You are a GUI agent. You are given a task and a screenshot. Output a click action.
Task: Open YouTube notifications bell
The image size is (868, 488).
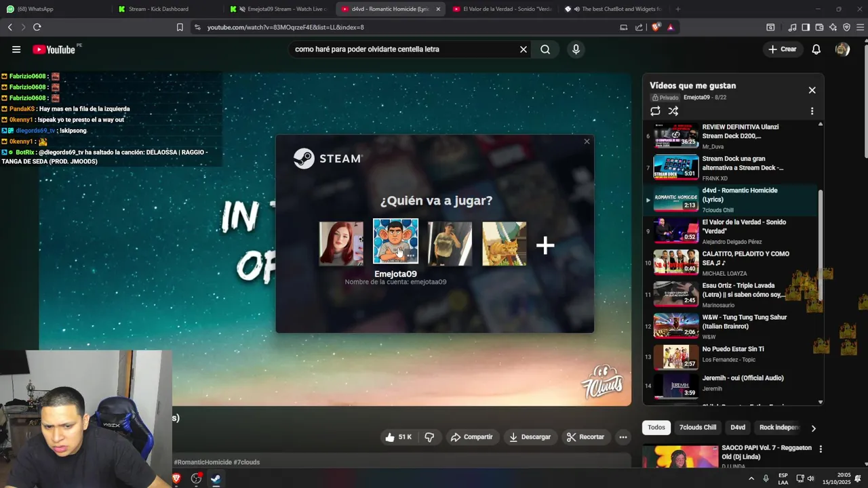point(816,49)
